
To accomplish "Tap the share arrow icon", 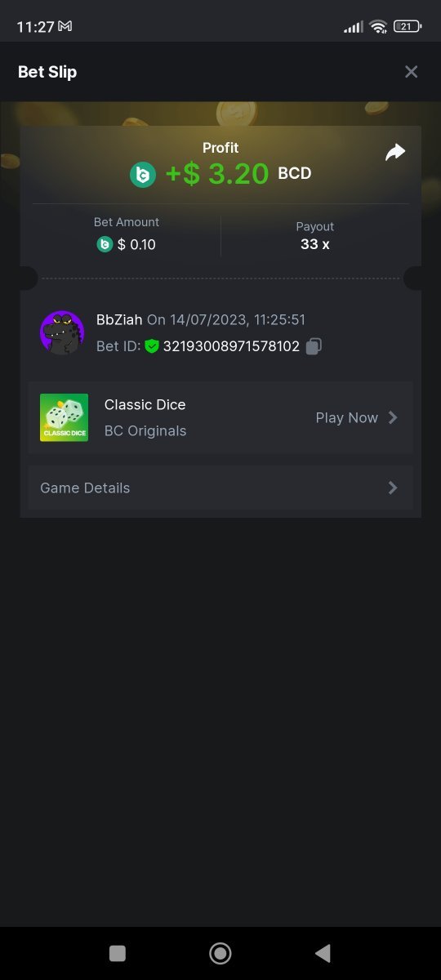I will [x=395, y=152].
